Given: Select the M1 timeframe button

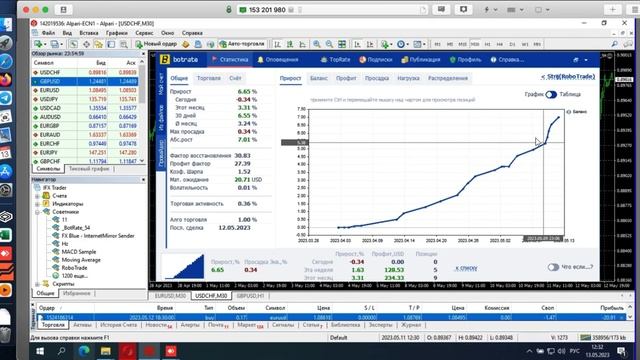Looking at the screenshot, I should coord(437,44).
